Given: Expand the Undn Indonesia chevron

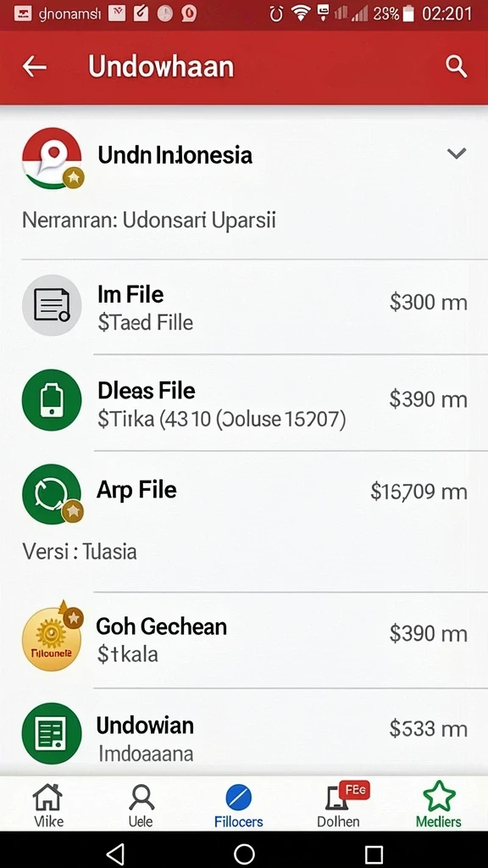Looking at the screenshot, I should [x=457, y=153].
